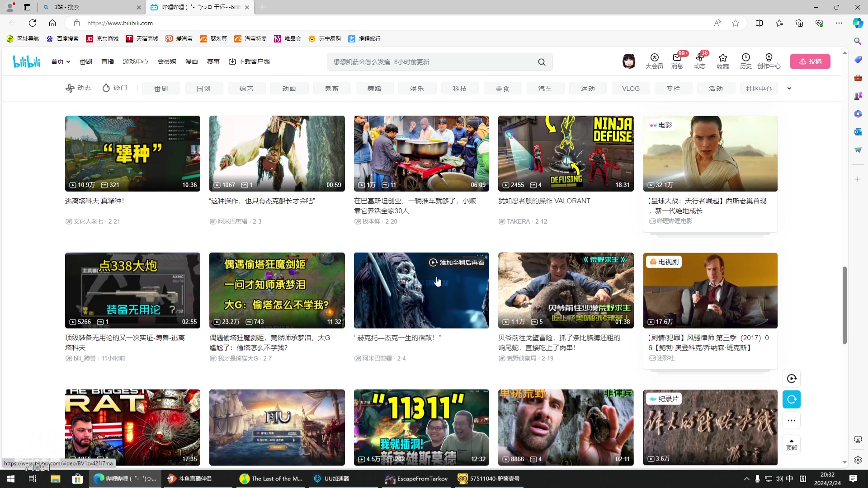The height and width of the screenshot is (488, 868).
Task: Open the 大会员 membership icon
Action: [x=654, y=61]
